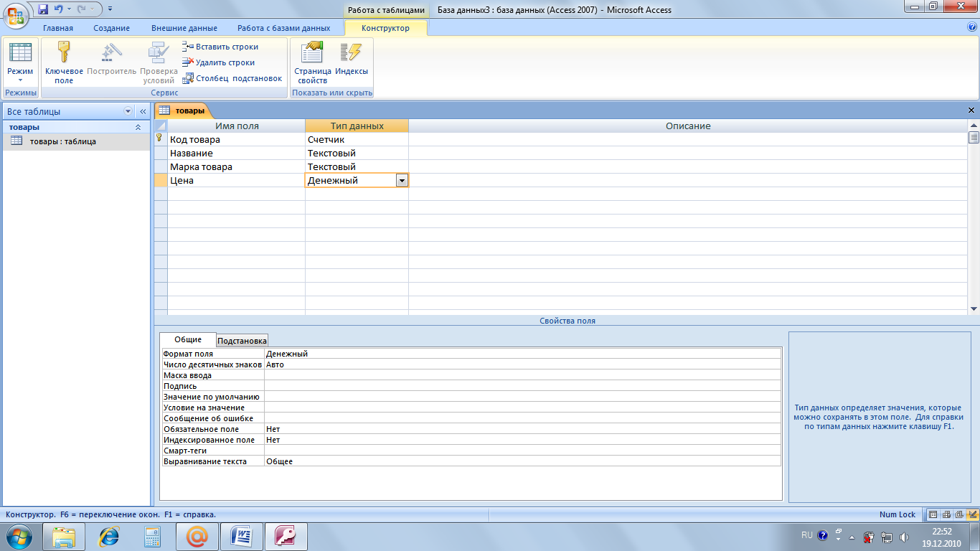This screenshot has width=980, height=551.
Task: Click the Формат поля value field
Action: tap(522, 354)
